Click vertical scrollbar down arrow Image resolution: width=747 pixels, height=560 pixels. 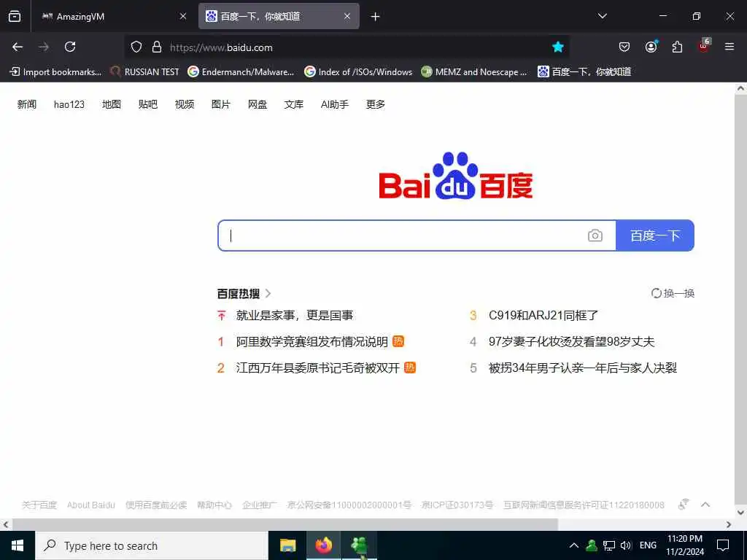741,513
